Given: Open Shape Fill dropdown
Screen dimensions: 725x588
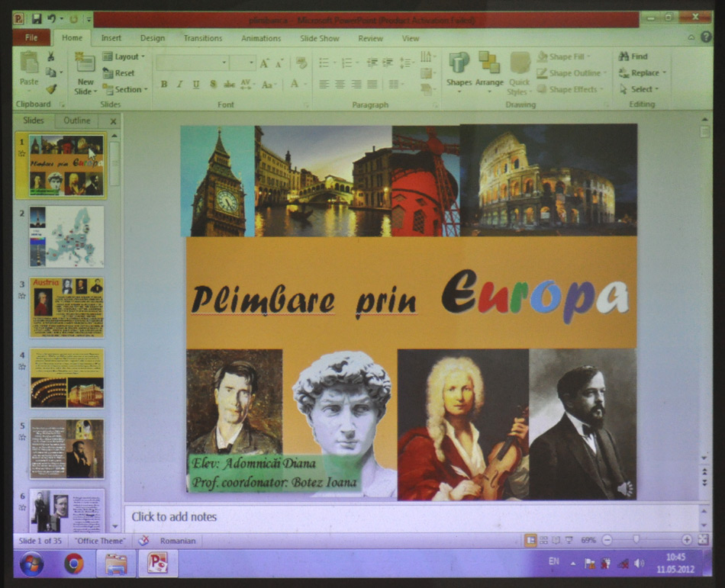Looking at the screenshot, I should click(x=563, y=56).
